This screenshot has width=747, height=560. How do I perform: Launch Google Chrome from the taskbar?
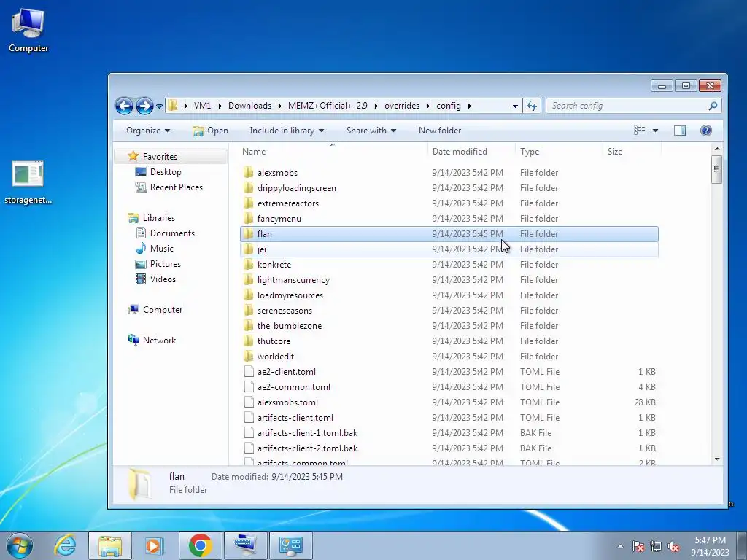(x=200, y=545)
